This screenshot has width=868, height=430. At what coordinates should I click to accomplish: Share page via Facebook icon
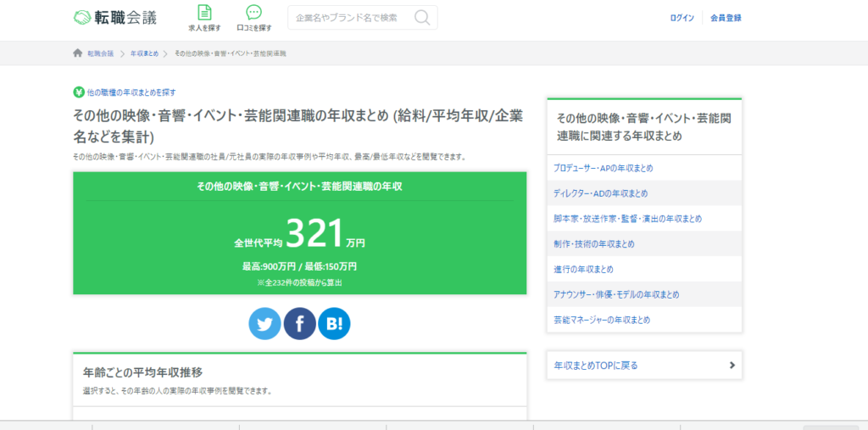[299, 324]
